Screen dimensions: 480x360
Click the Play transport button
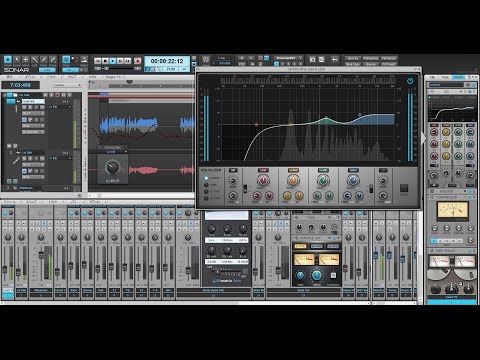(113, 61)
